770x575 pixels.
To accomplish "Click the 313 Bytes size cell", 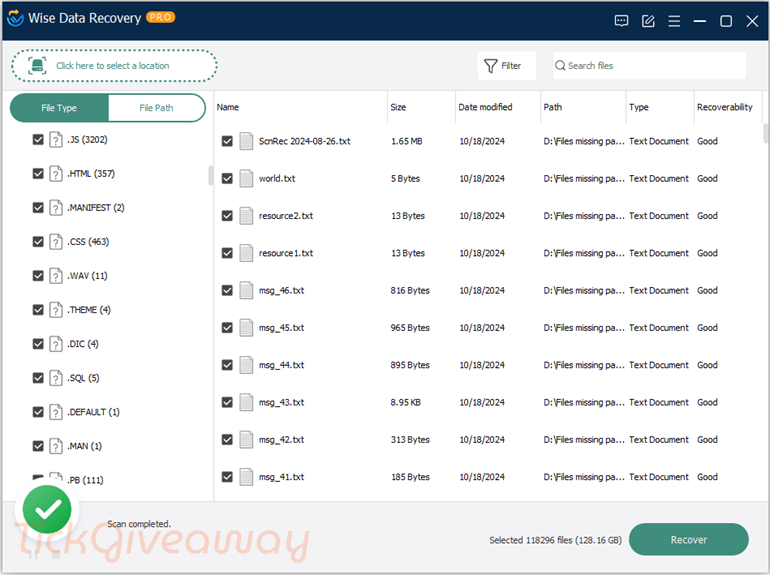I will point(410,440).
